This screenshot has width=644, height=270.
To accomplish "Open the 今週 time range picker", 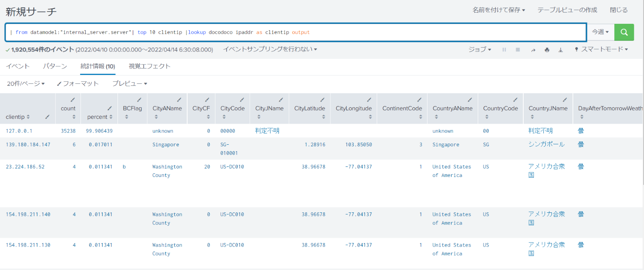I will 600,32.
